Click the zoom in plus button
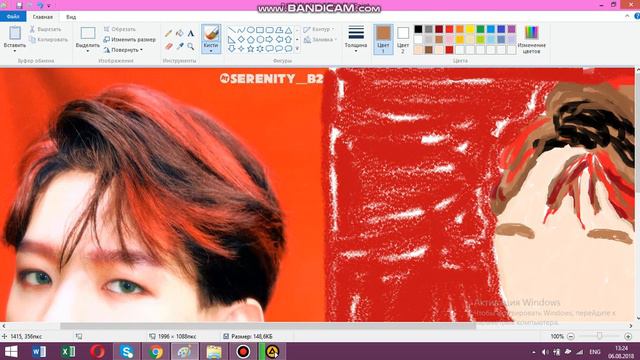The image size is (640, 360). (628, 336)
